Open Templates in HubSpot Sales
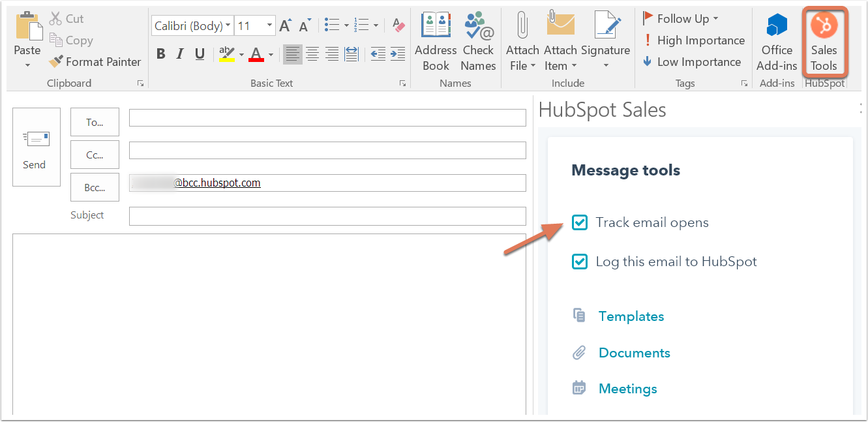The width and height of the screenshot is (868, 422). pos(631,316)
